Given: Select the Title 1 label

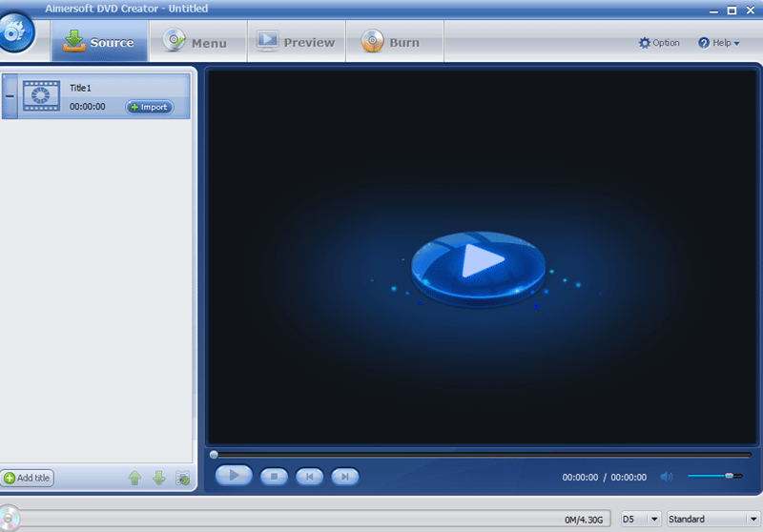Looking at the screenshot, I should click(x=80, y=88).
